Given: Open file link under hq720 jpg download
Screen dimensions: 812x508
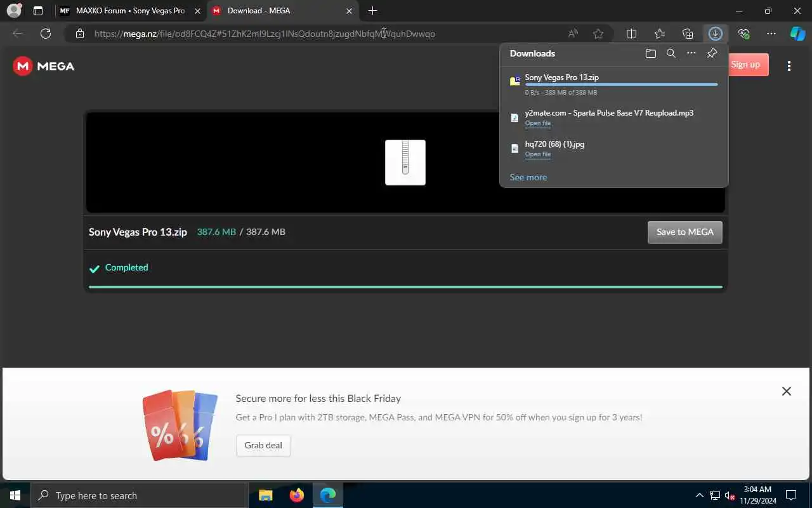Looking at the screenshot, I should coord(537,154).
